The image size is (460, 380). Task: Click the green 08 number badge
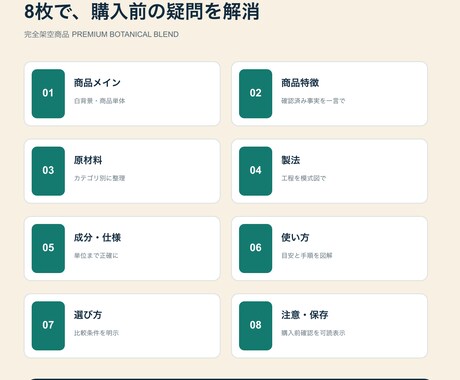click(256, 326)
